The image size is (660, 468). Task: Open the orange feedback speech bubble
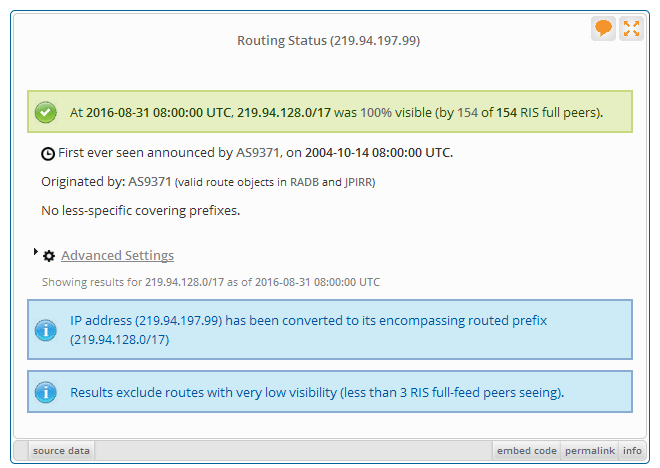603,28
